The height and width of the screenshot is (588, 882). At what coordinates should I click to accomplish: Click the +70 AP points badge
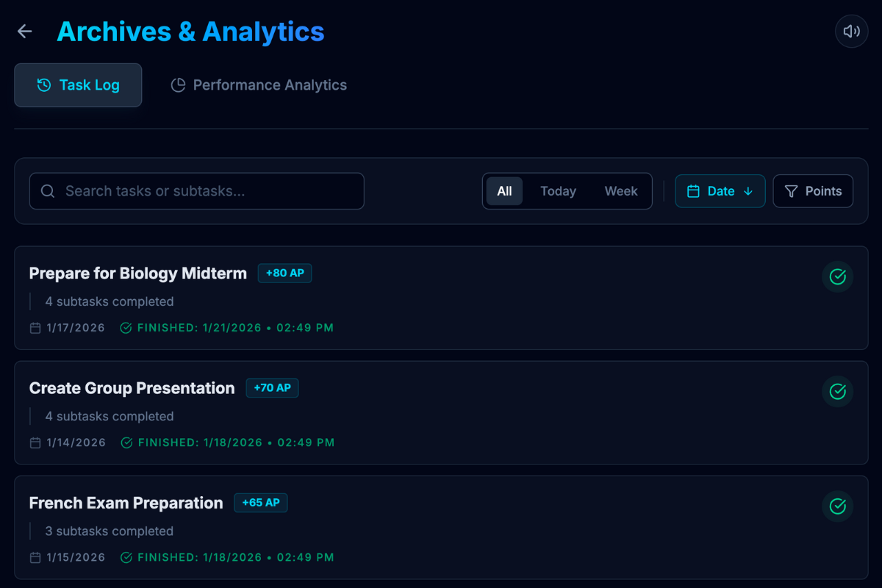272,388
